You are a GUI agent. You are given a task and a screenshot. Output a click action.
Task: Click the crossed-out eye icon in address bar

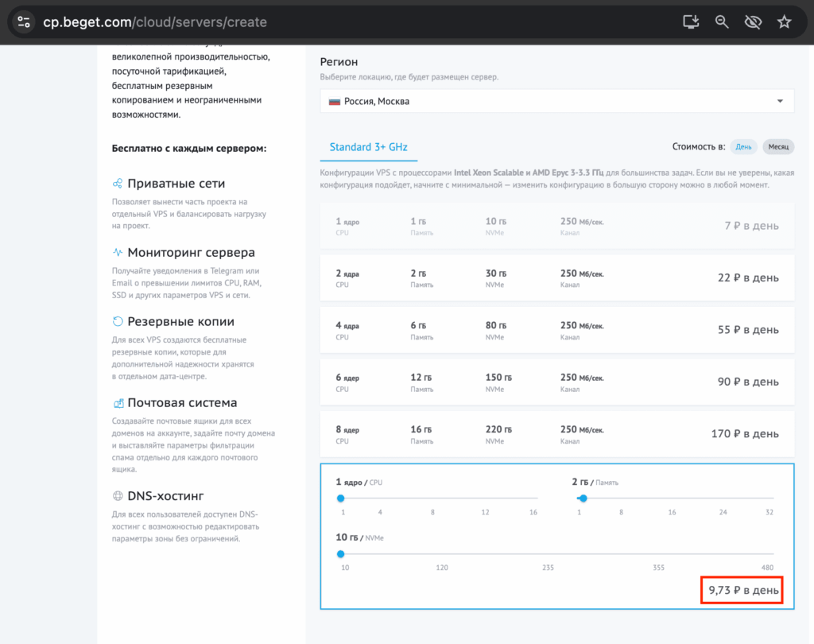(753, 22)
